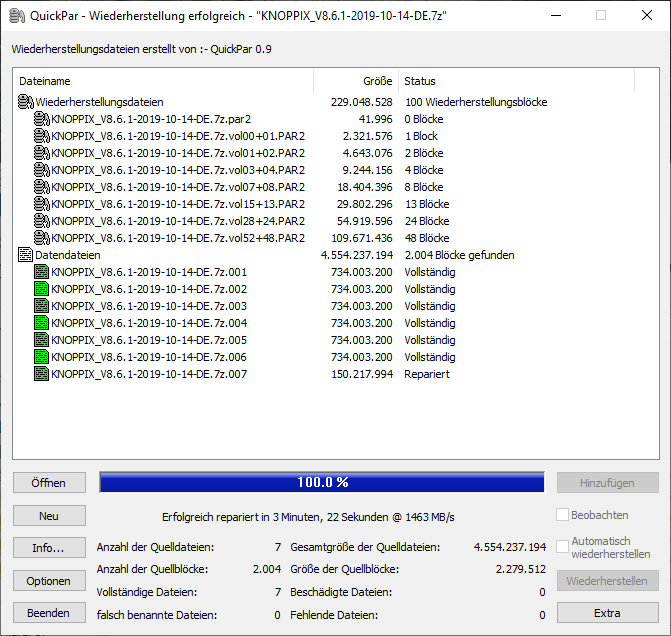This screenshot has width=671, height=636.
Task: Select row KNOPPIX_V8.6.1-2019-10-14-DE.7z.par2
Action: click(151, 119)
